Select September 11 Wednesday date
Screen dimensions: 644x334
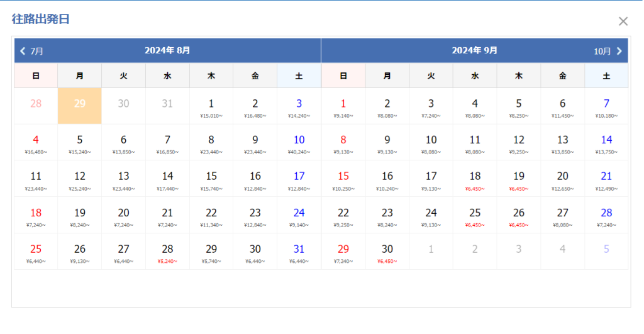point(475,143)
